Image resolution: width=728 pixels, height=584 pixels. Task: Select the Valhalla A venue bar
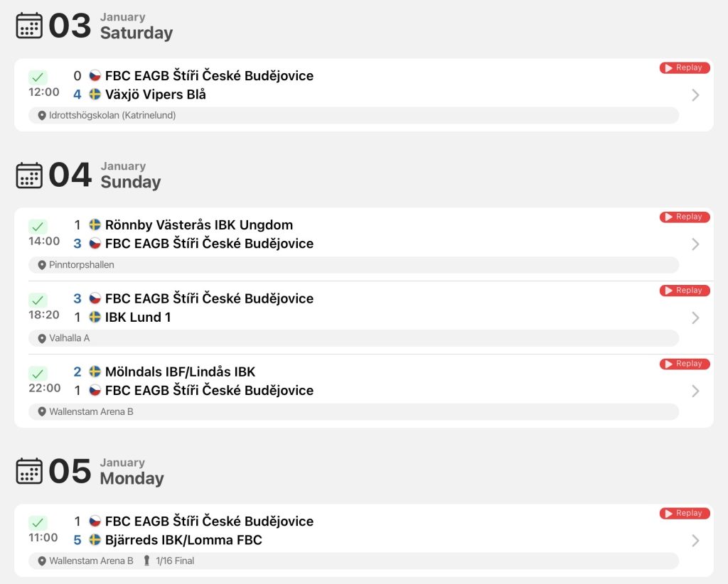353,338
